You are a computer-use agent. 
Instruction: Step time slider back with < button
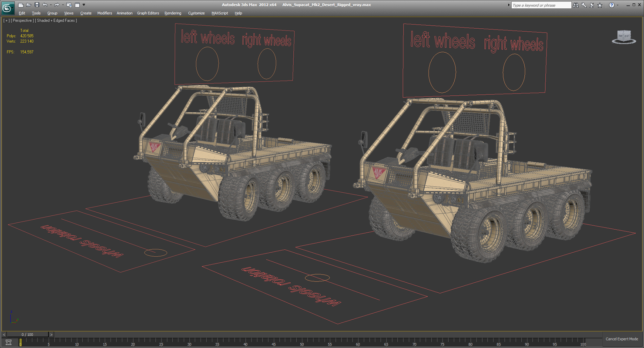tap(4, 335)
